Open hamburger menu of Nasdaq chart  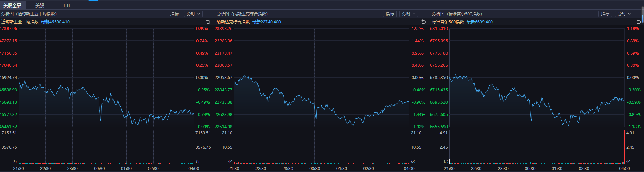click(424, 14)
